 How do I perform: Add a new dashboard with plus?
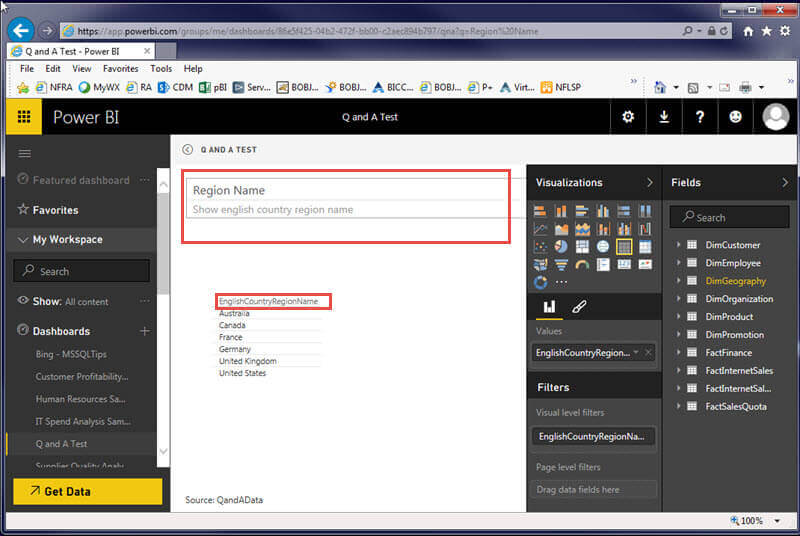(x=145, y=331)
